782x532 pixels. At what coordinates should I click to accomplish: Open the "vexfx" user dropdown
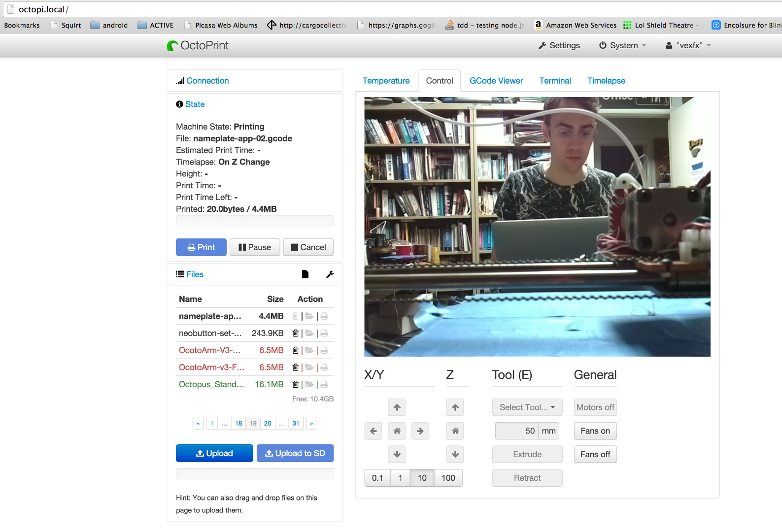click(688, 45)
